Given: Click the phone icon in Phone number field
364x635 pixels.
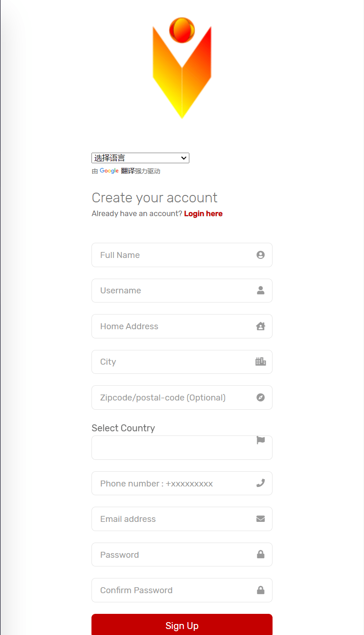Looking at the screenshot, I should tap(261, 483).
